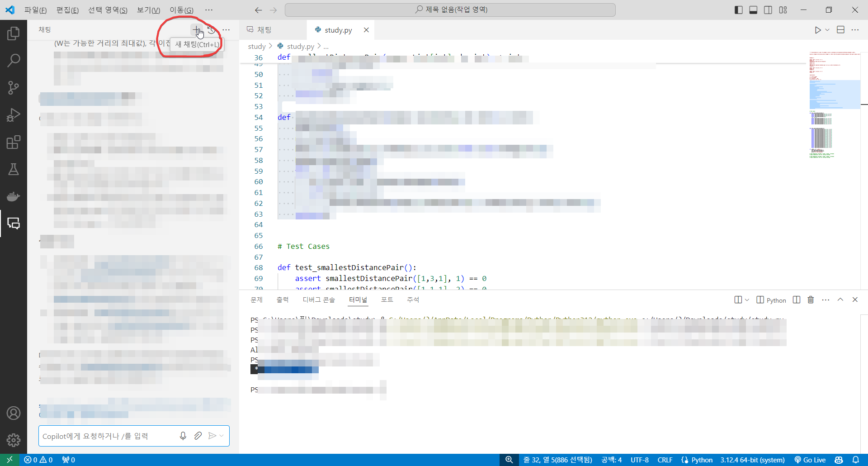This screenshot has height=466, width=868.
Task: Maximize the terminal panel size
Action: [840, 300]
